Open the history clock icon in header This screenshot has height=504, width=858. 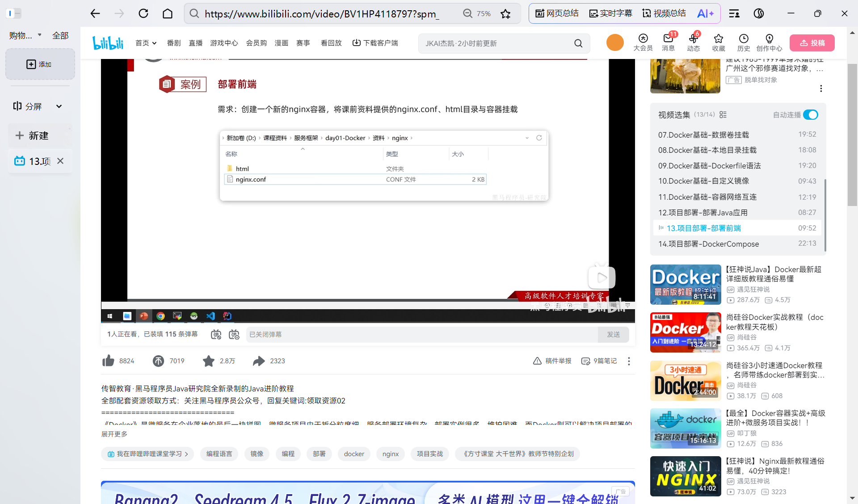tap(744, 39)
